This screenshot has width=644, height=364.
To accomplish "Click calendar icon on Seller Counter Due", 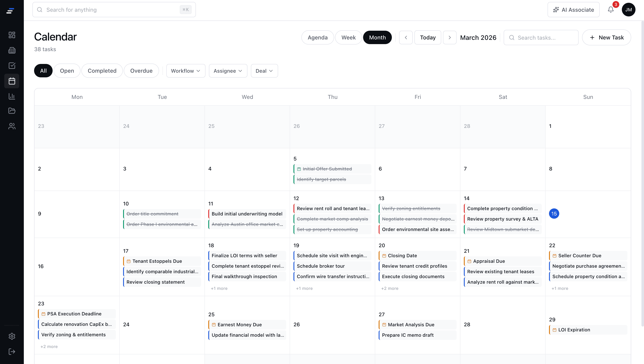I will coord(554,256).
